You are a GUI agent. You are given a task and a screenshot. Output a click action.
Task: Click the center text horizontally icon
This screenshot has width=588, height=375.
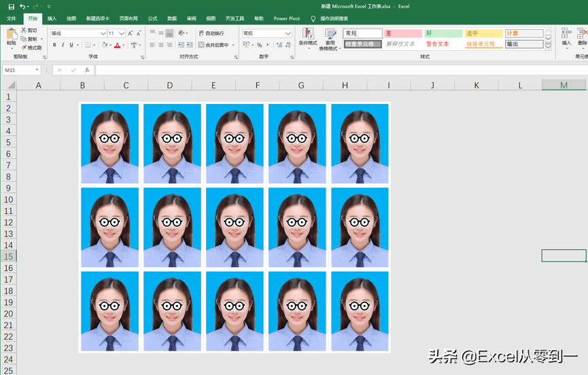161,45
